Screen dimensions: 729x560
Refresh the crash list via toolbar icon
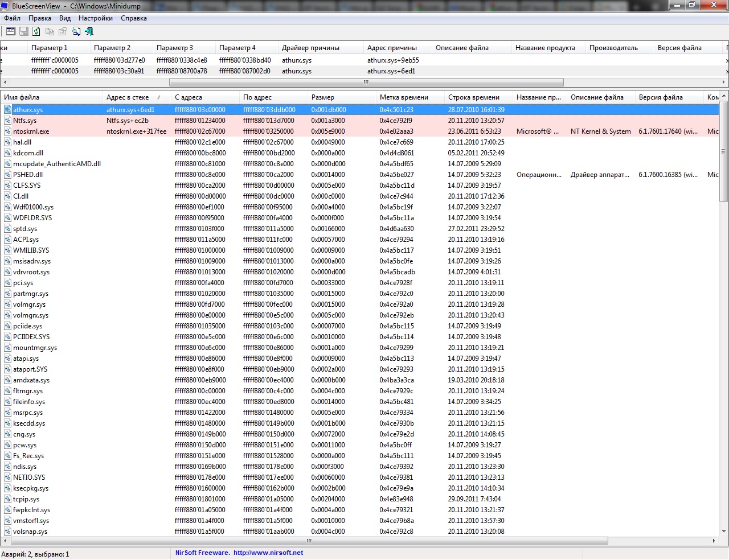click(36, 32)
